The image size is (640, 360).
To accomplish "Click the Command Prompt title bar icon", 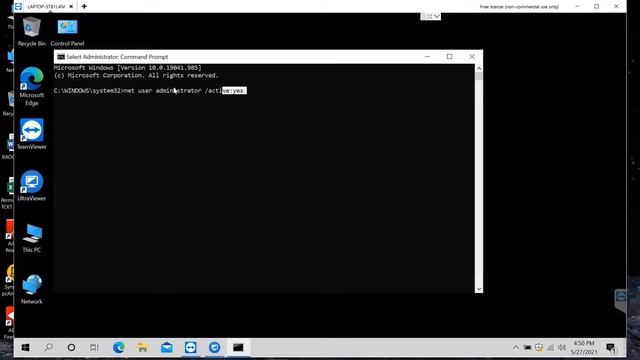I will [61, 57].
